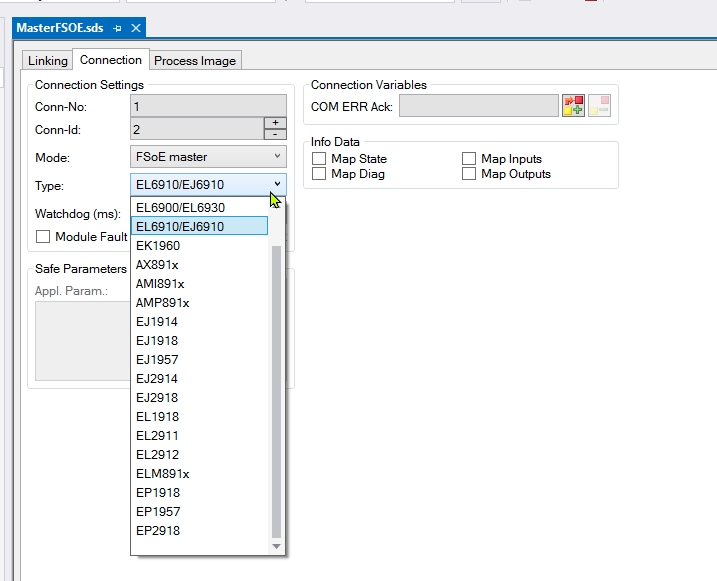Screen dimensions: 717x581
Task: Open the Process Image tab
Action: coord(195,61)
